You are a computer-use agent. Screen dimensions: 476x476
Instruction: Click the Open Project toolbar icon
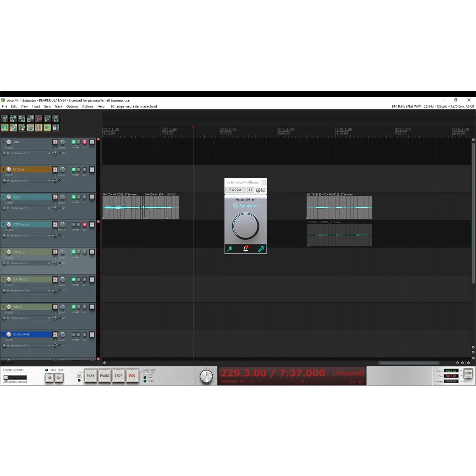13,119
